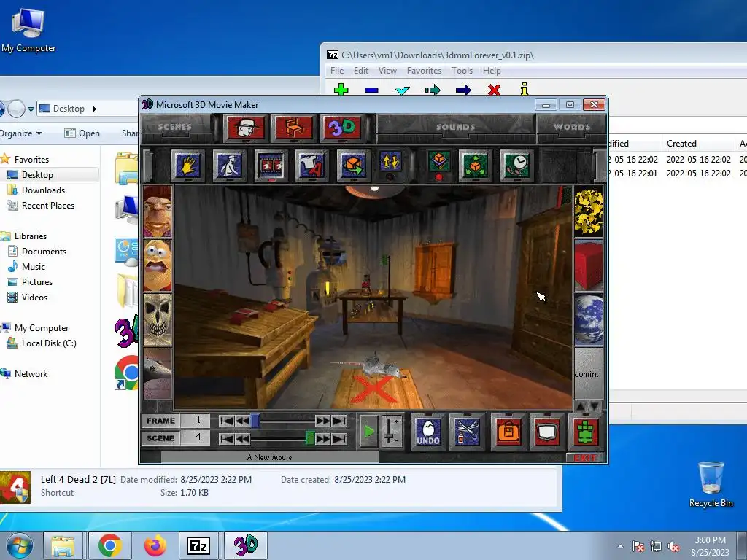
Task: Step forward one frame button
Action: (322, 421)
